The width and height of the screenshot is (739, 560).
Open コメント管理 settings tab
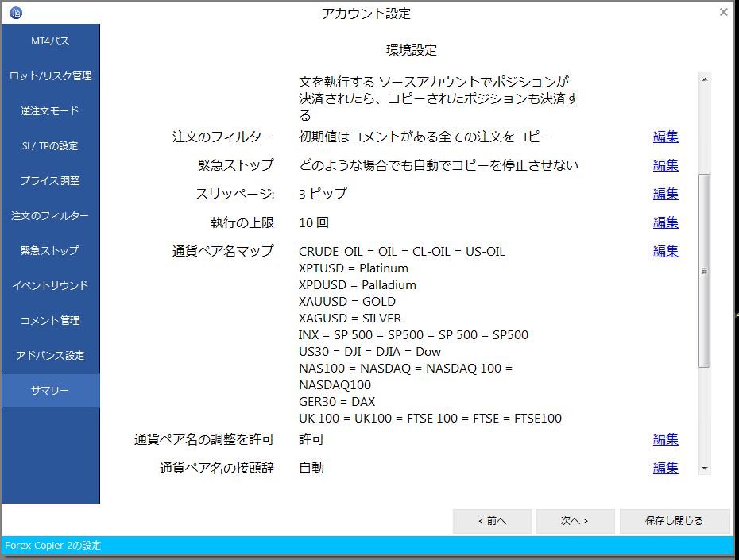tap(50, 321)
